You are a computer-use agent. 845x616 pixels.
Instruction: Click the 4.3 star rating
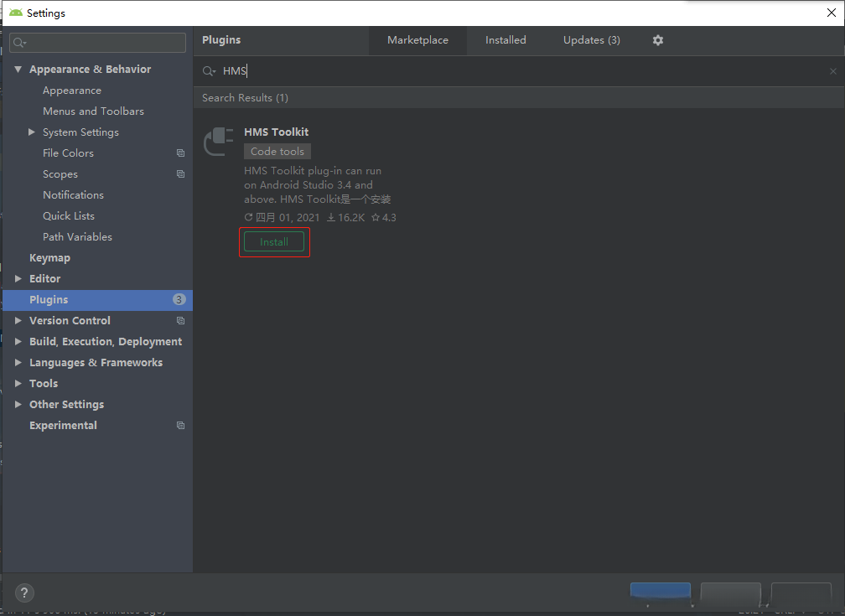tap(384, 218)
